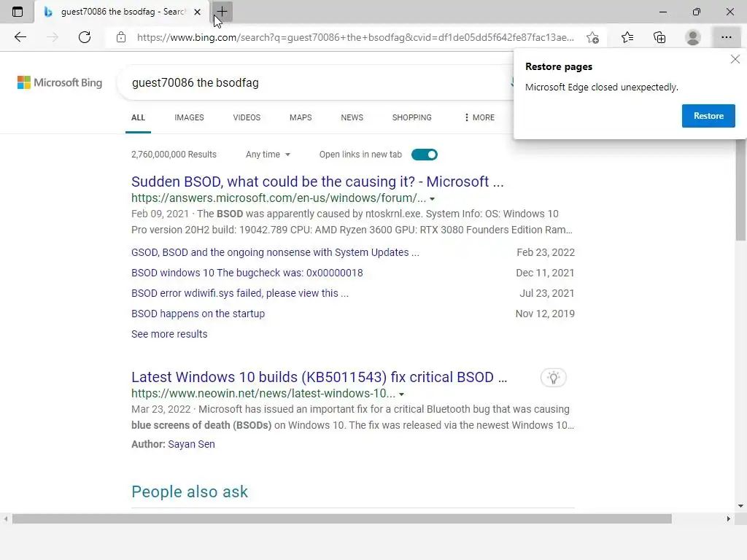747x560 pixels.
Task: Reload the page with the refresh icon
Action: [x=85, y=37]
